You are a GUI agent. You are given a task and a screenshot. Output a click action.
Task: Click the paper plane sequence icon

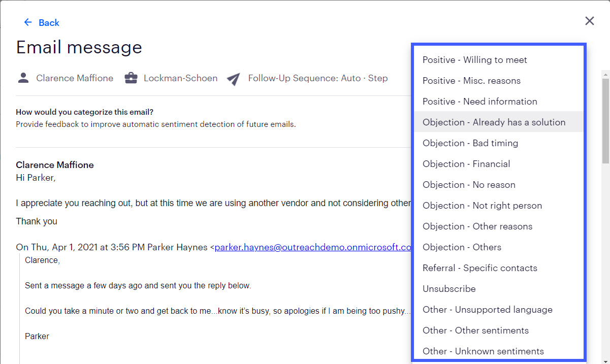233,79
